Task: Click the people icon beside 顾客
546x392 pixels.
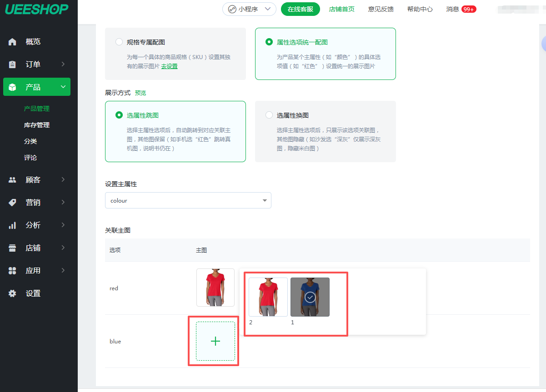Action: click(13, 180)
